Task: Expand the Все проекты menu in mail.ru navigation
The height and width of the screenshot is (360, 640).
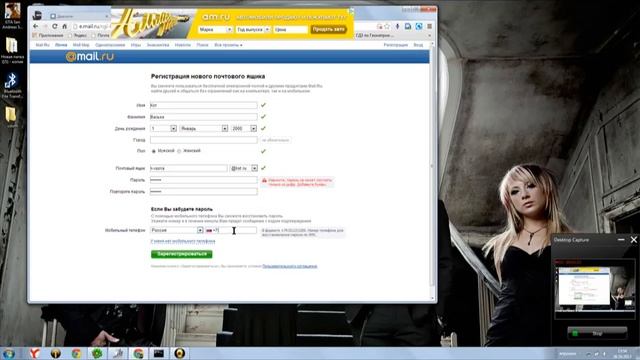Action: 228,45
